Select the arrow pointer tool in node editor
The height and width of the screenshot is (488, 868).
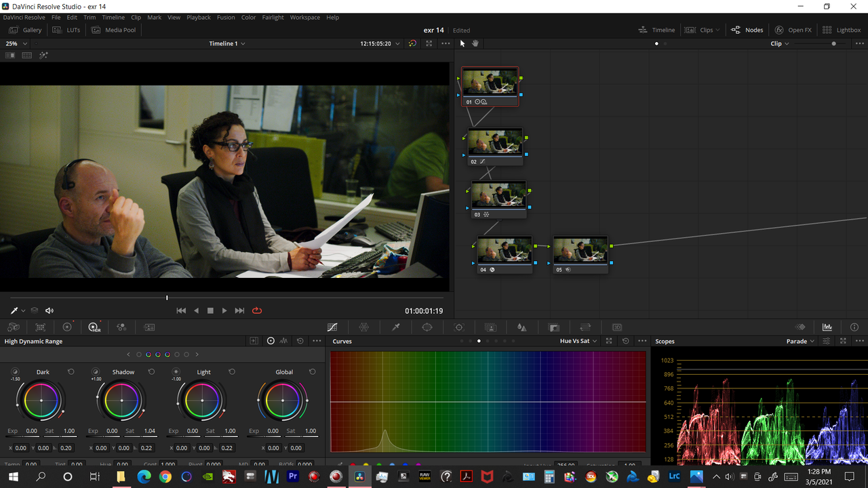click(462, 43)
